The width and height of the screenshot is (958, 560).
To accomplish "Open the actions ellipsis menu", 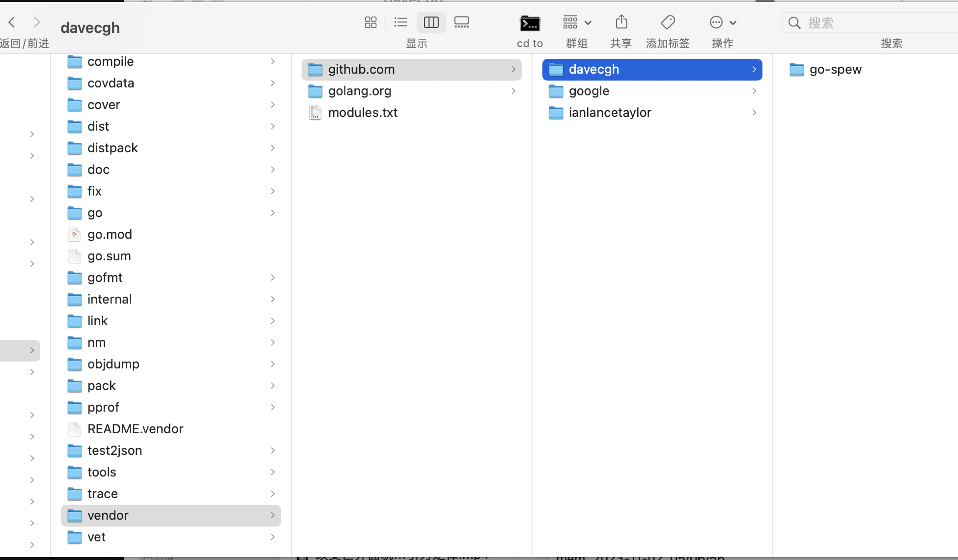I will (x=722, y=22).
